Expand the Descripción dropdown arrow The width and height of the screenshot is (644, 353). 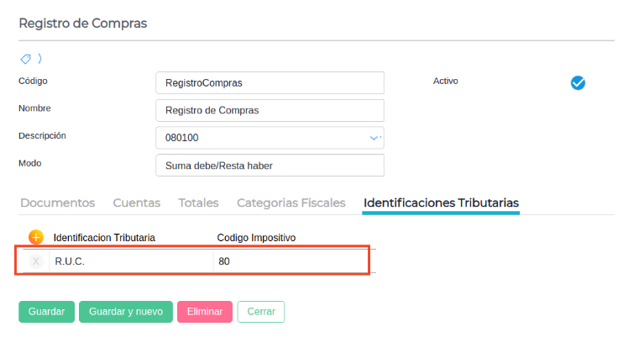click(374, 138)
